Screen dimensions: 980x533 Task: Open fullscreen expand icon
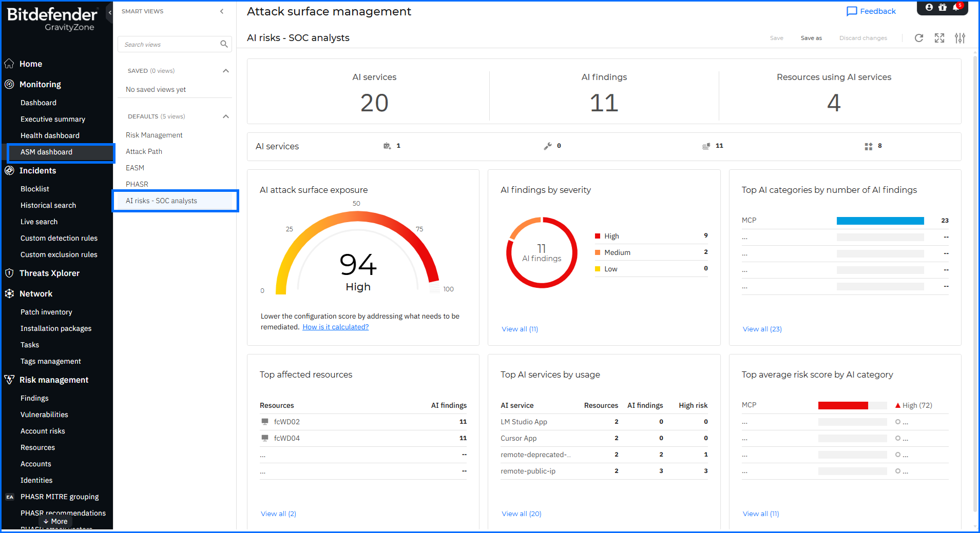coord(939,38)
